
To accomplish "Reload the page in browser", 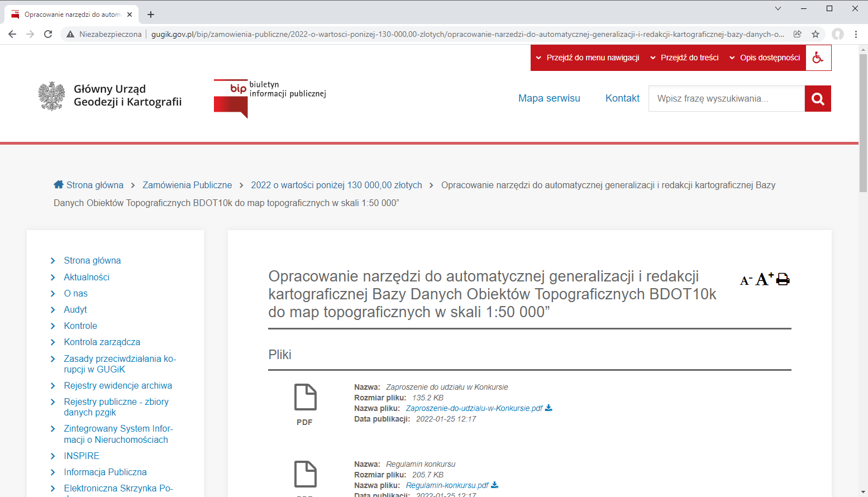I will click(x=48, y=34).
